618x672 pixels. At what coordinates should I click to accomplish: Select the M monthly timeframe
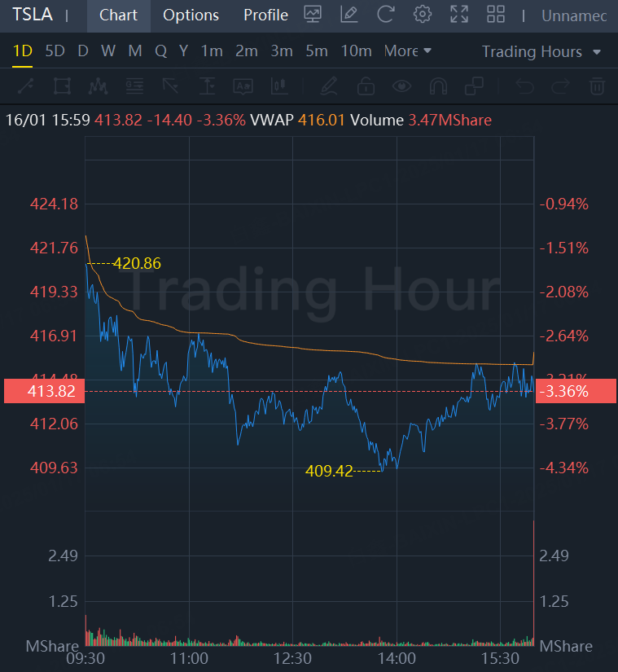pos(135,51)
